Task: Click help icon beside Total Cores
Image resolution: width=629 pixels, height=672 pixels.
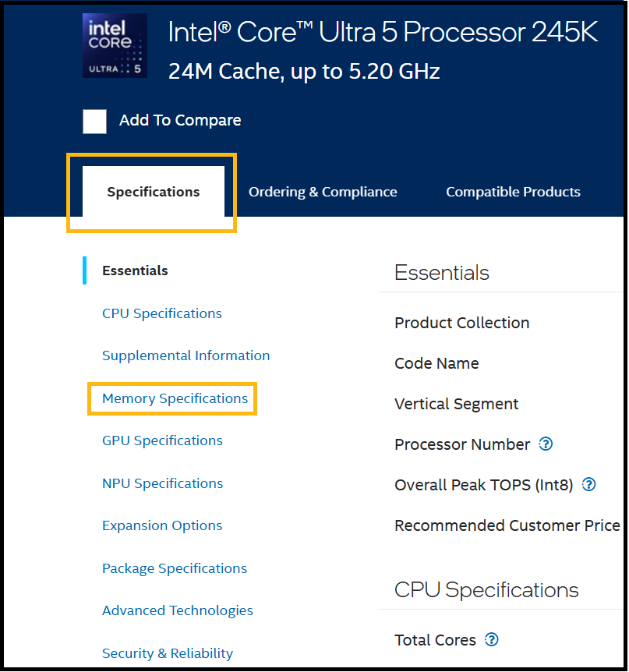Action: point(491,640)
